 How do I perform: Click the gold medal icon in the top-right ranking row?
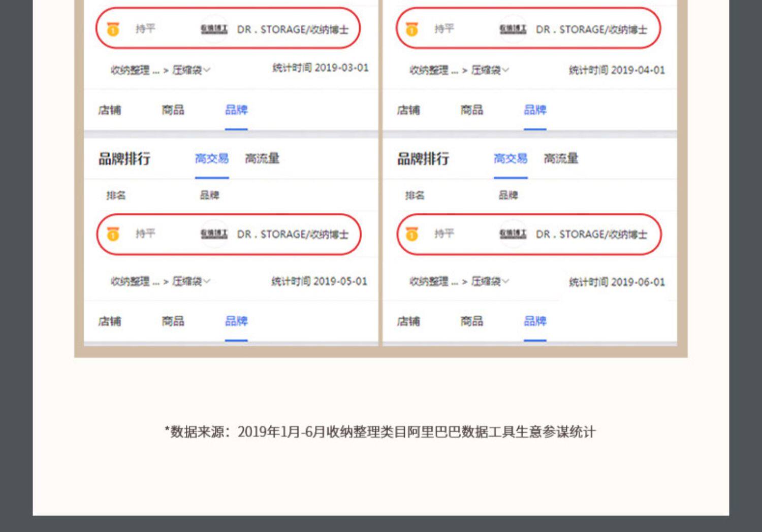[412, 29]
